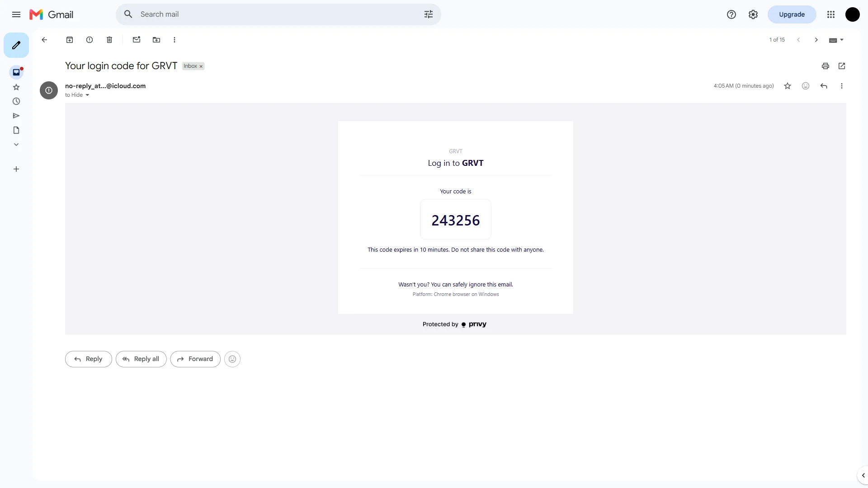Click the privy logo
The width and height of the screenshot is (868, 488).
474,324
